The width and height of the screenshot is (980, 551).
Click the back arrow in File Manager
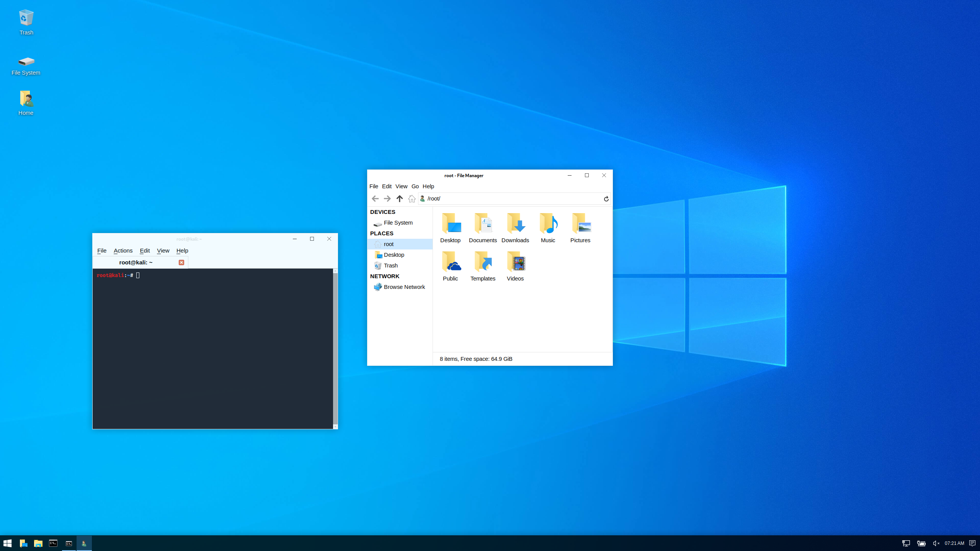click(375, 198)
